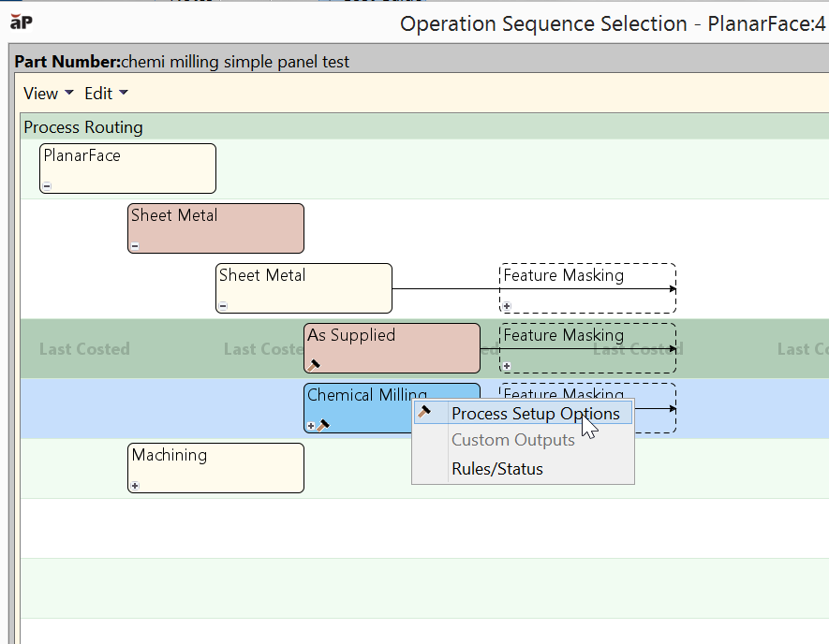Click the hammer icon beside Process Setup Options
The width and height of the screenshot is (829, 644).
pos(425,413)
